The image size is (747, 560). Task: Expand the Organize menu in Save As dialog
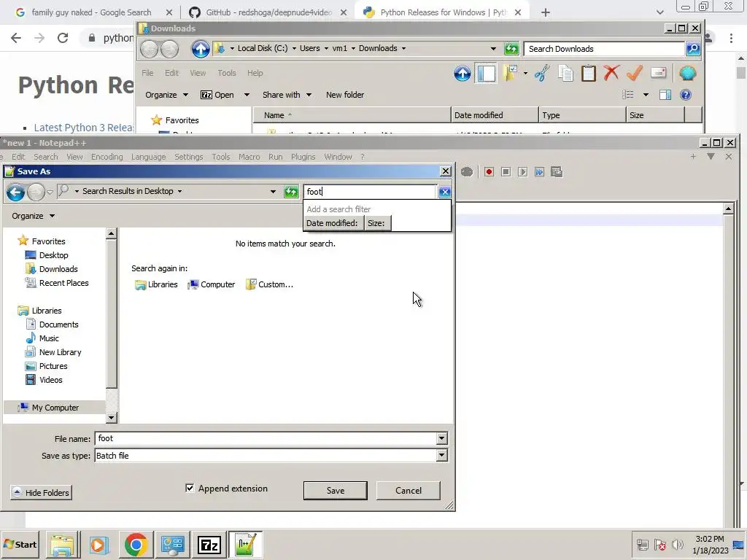34,216
